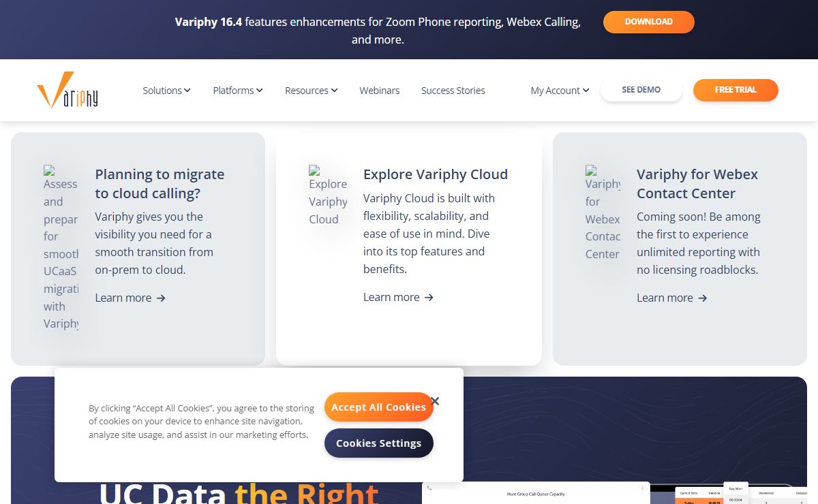
Task: Start a FREE TRIAL
Action: point(736,90)
